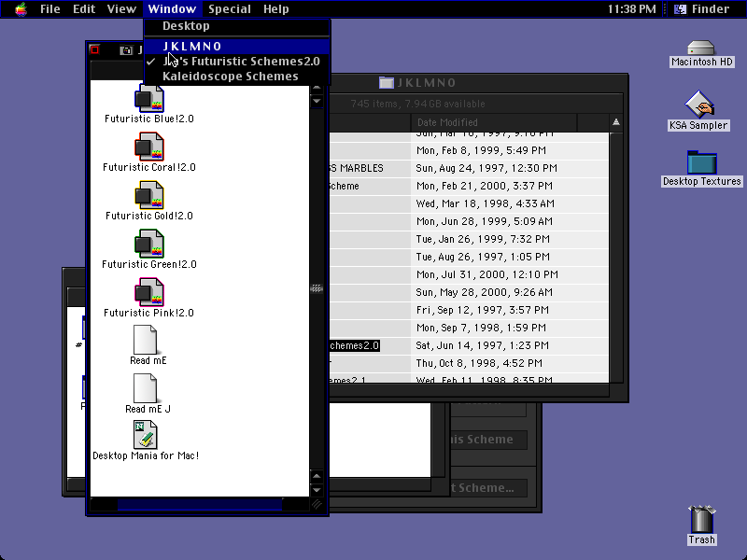
Task: Select row dated Wed, Mar 18, 1998, 4:33 AM
Action: [469, 203]
